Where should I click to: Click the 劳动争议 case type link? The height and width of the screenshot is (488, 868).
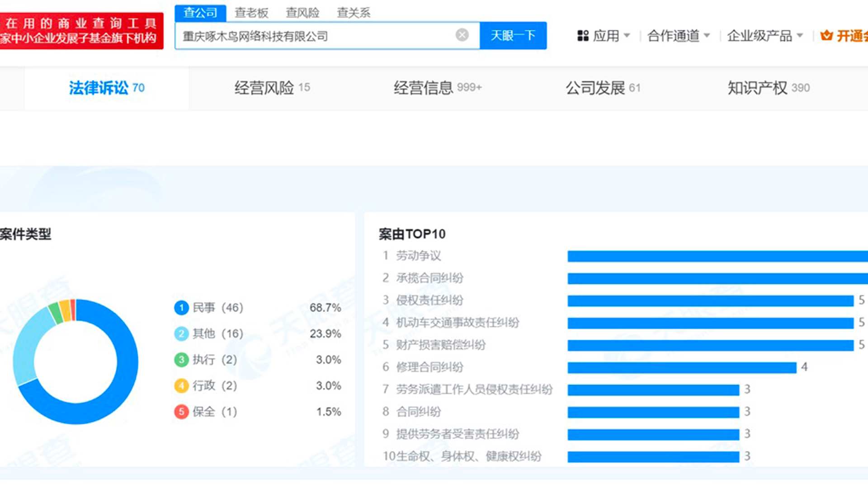click(x=420, y=256)
